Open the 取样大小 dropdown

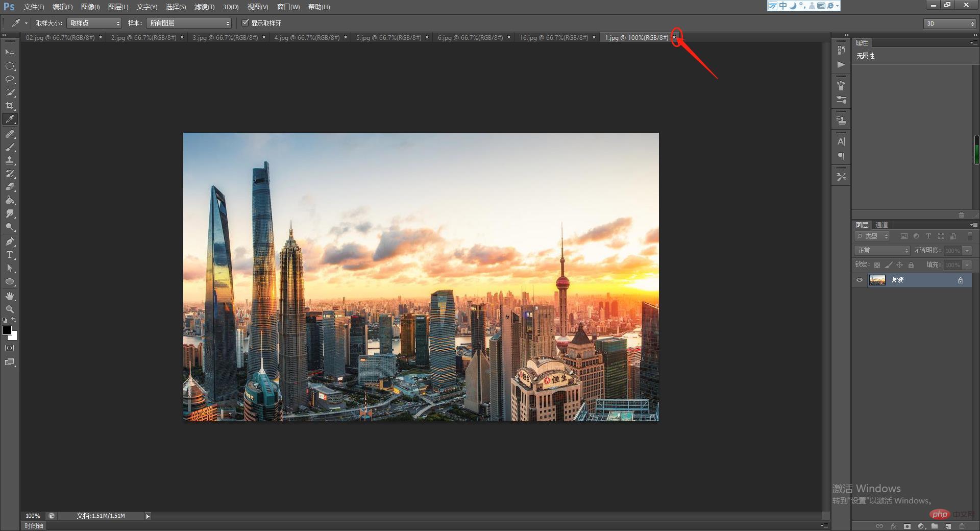[x=94, y=23]
